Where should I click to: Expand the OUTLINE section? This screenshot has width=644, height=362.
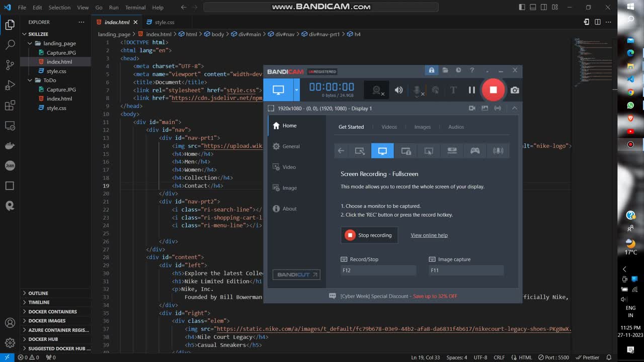[x=38, y=293]
